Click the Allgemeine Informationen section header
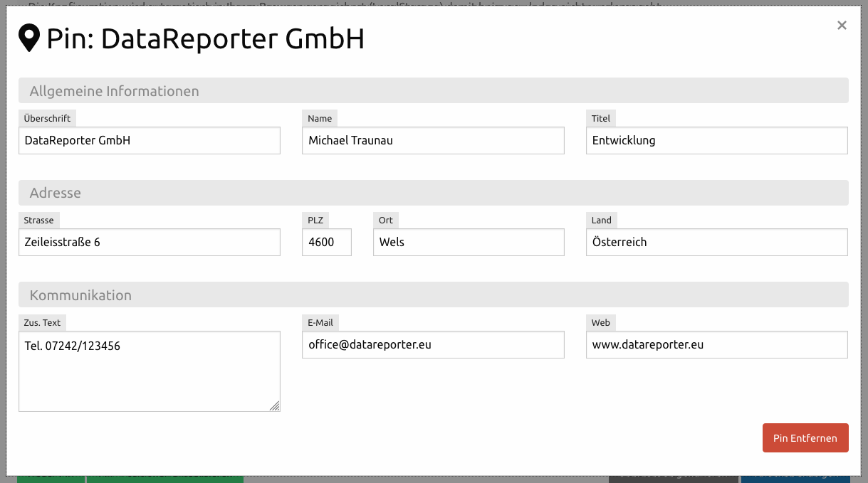868x483 pixels. pyautogui.click(x=114, y=91)
